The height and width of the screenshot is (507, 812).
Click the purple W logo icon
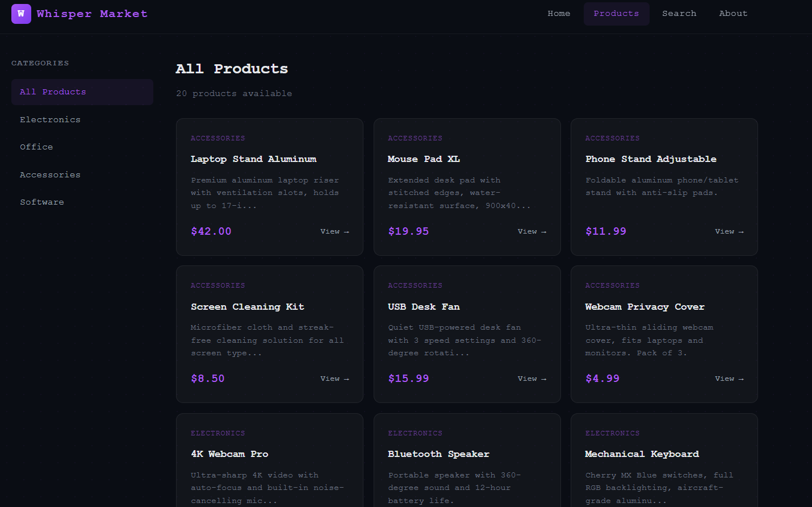click(21, 14)
